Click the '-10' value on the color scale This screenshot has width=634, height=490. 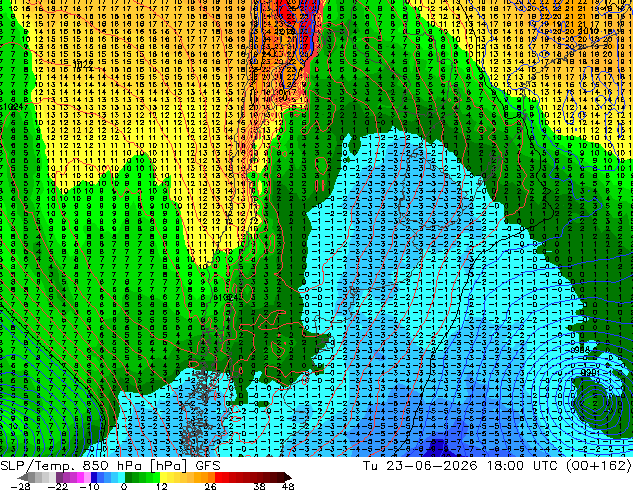click(x=89, y=486)
